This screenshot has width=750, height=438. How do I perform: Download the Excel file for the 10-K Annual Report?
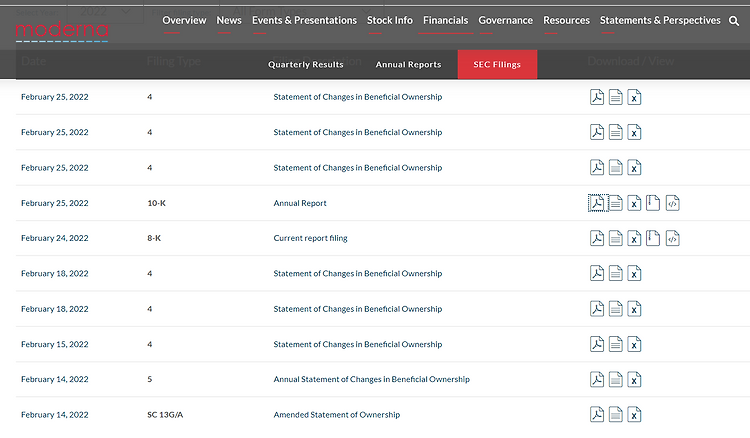[x=634, y=203]
